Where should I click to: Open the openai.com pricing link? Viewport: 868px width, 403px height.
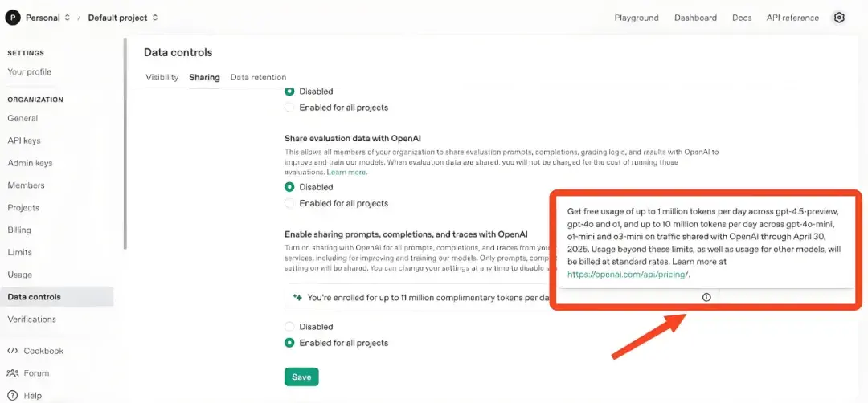pos(627,274)
